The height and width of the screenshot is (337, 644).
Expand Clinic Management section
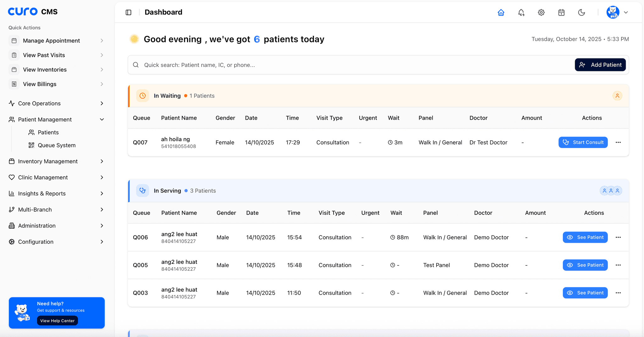pyautogui.click(x=57, y=177)
